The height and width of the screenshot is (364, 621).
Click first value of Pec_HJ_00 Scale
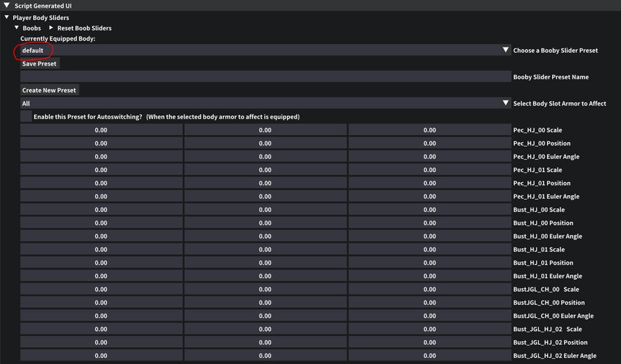pyautogui.click(x=101, y=130)
